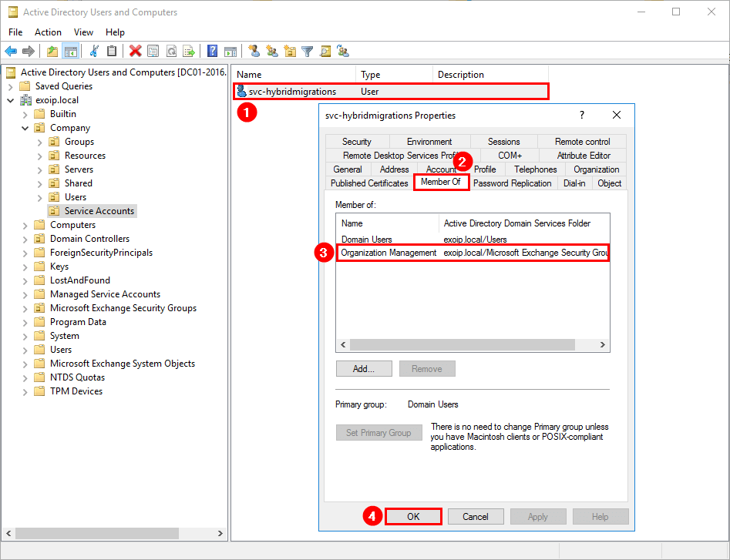Switch to the Published Certificates tab
This screenshot has height=560, width=730.
369,183
